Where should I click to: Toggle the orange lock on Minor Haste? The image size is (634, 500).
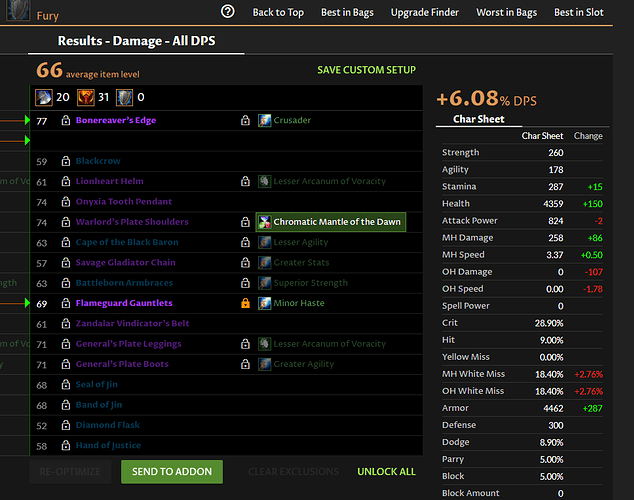coord(245,303)
